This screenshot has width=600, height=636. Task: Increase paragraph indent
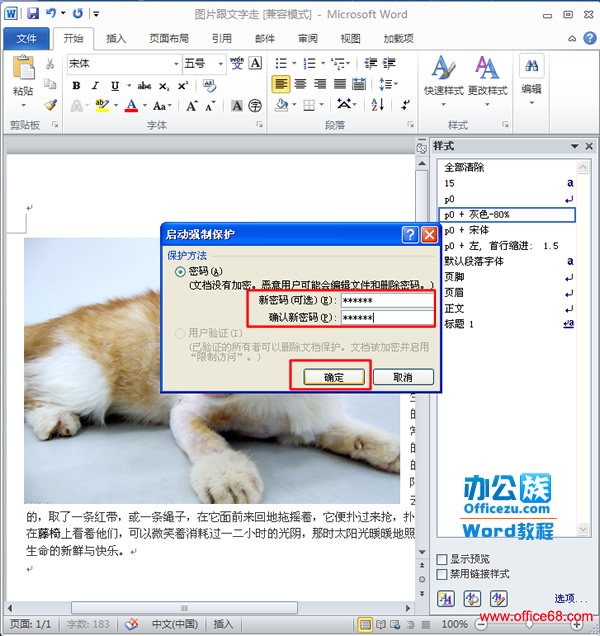point(389,63)
